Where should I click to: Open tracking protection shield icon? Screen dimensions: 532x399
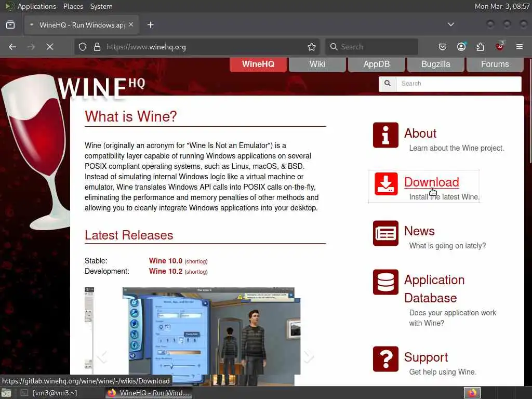pyautogui.click(x=83, y=47)
